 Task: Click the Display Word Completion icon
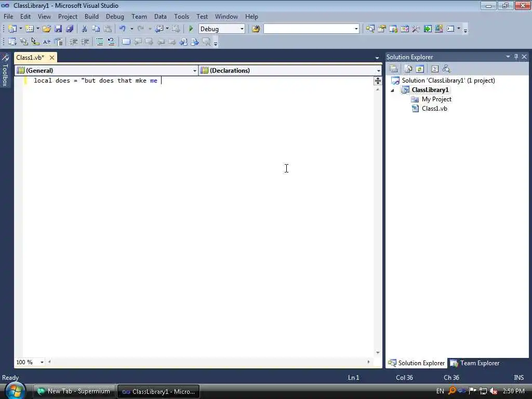(x=47, y=42)
